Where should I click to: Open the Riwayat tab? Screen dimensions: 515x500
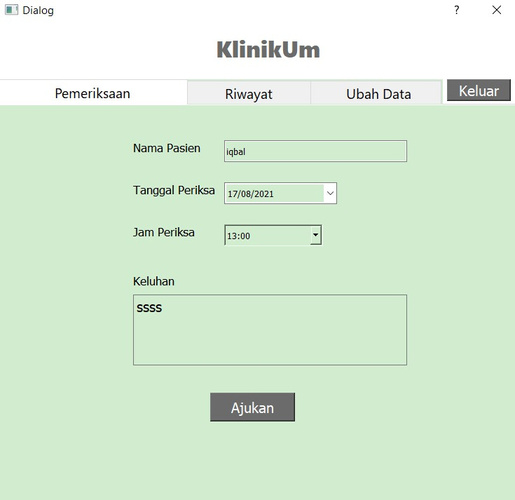[x=249, y=94]
